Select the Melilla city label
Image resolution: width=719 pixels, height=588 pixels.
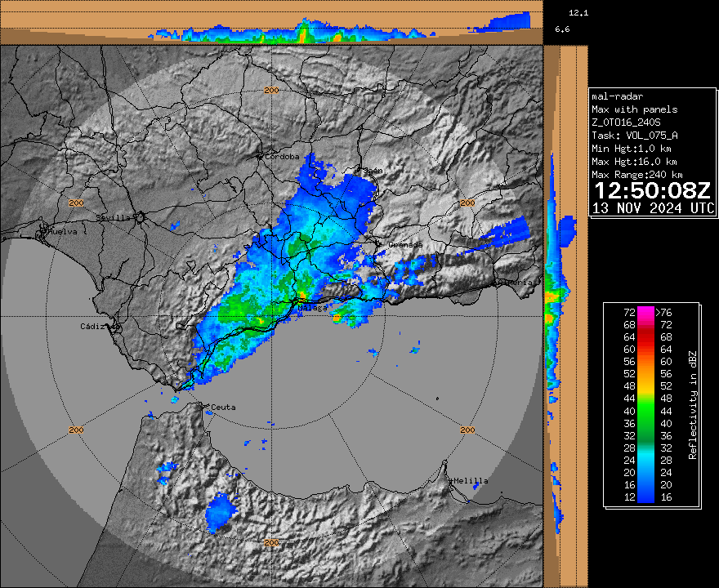[471, 481]
